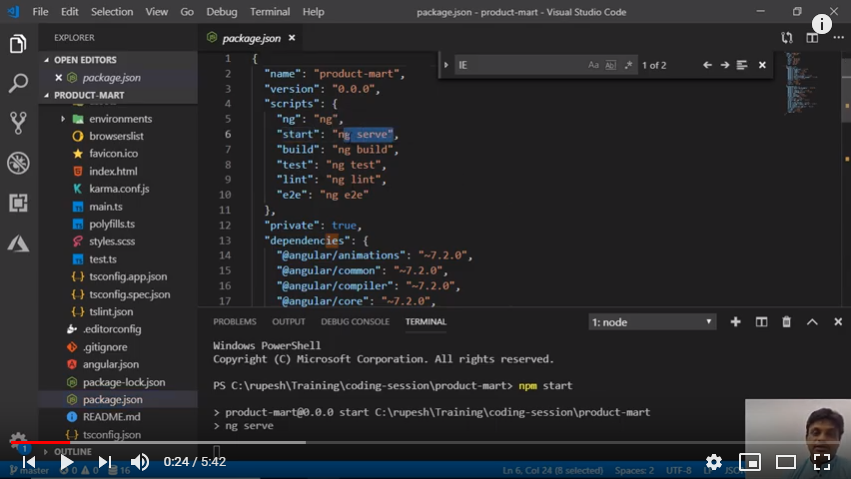This screenshot has width=851, height=479.
Task: Go to next match in find widget
Action: 724,65
